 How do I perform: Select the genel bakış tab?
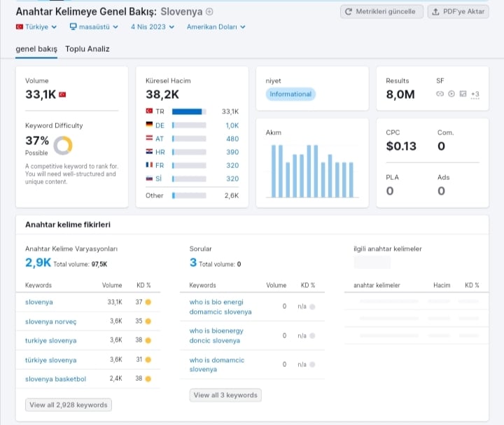tap(36, 49)
